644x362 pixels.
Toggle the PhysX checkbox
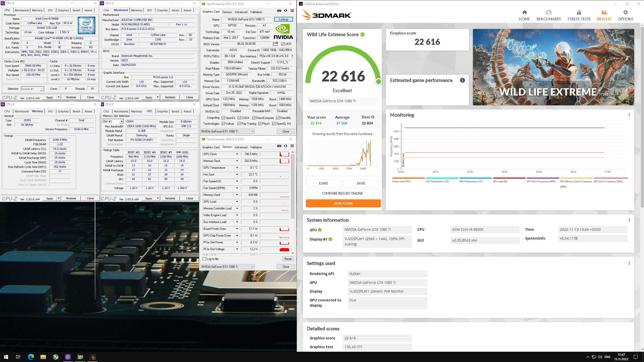pos(260,123)
